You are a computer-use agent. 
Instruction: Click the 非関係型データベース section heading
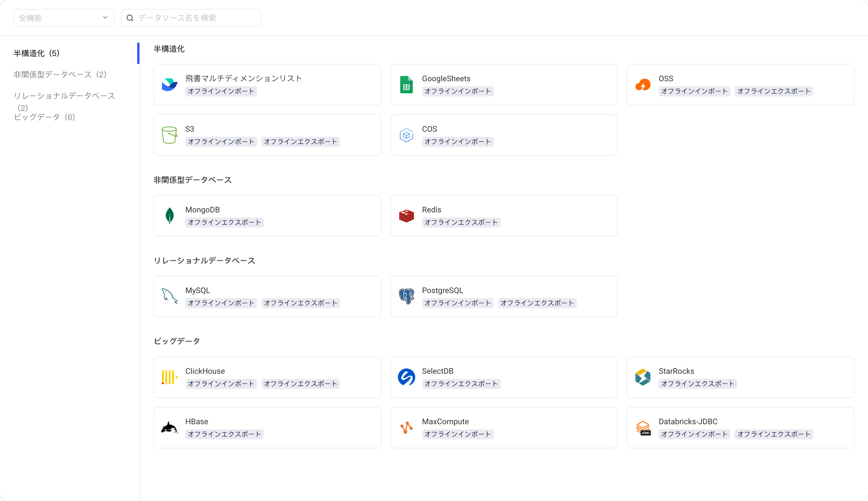tap(193, 180)
